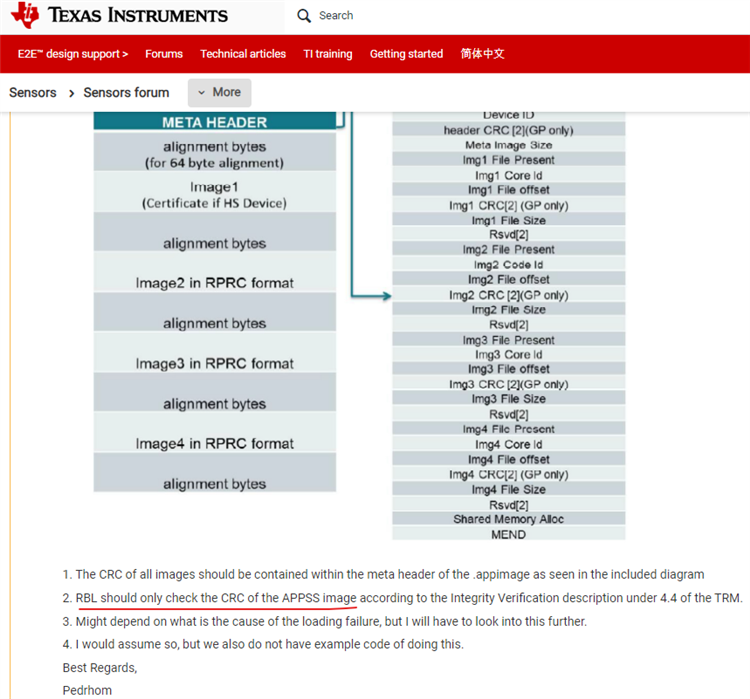This screenshot has width=750, height=699.
Task: Click the META HEADER block in diagram
Action: click(x=215, y=122)
